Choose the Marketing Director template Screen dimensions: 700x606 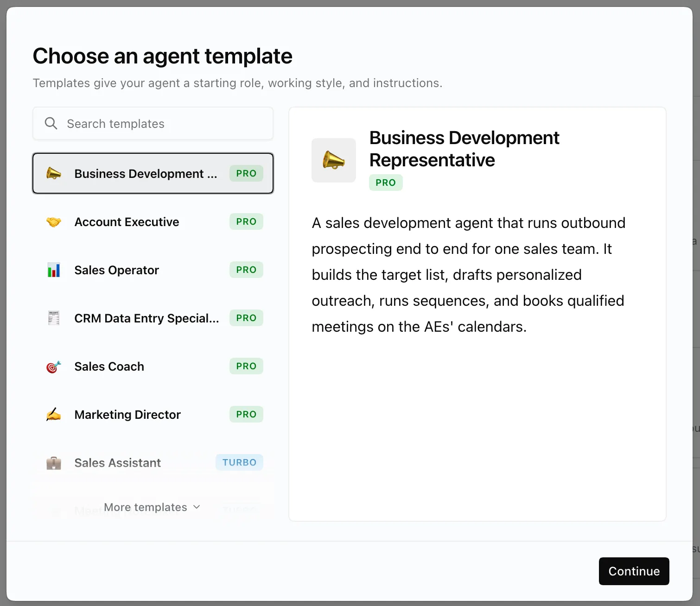pos(153,415)
